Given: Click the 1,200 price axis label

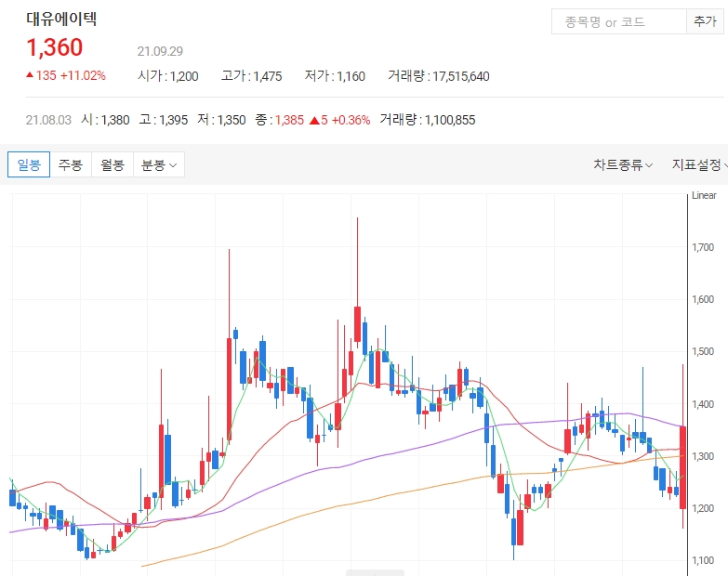Looking at the screenshot, I should coord(703,508).
